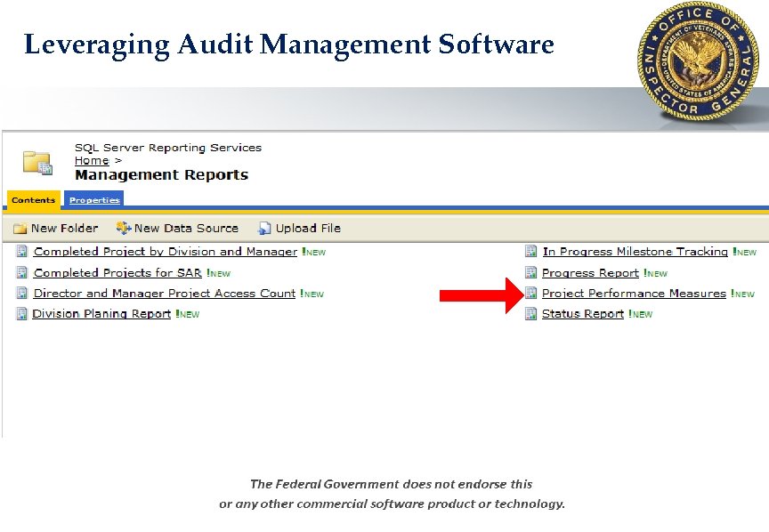
Task: Click the report icon beside Progress Report
Action: tap(530, 272)
